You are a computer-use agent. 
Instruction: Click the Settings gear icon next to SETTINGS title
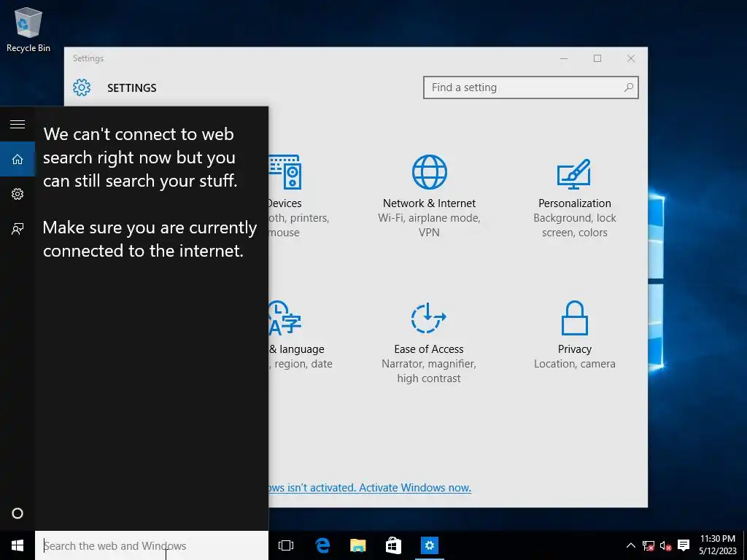point(82,87)
